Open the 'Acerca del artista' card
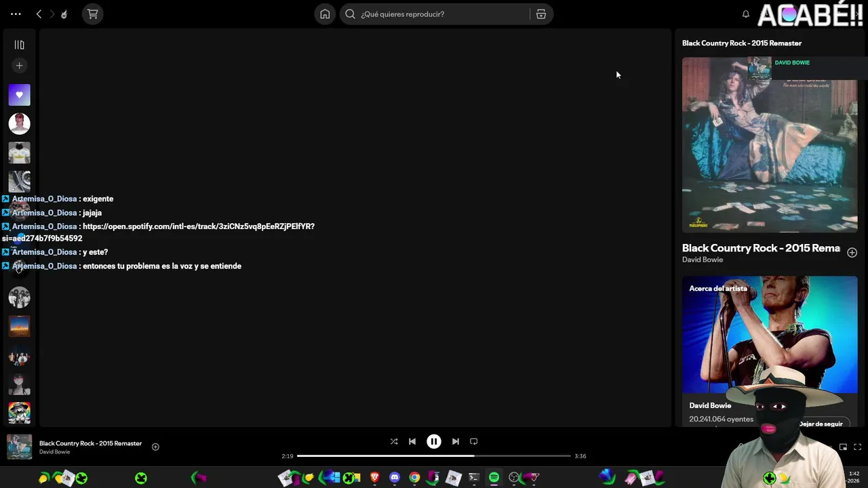The image size is (868, 488). pyautogui.click(x=770, y=351)
